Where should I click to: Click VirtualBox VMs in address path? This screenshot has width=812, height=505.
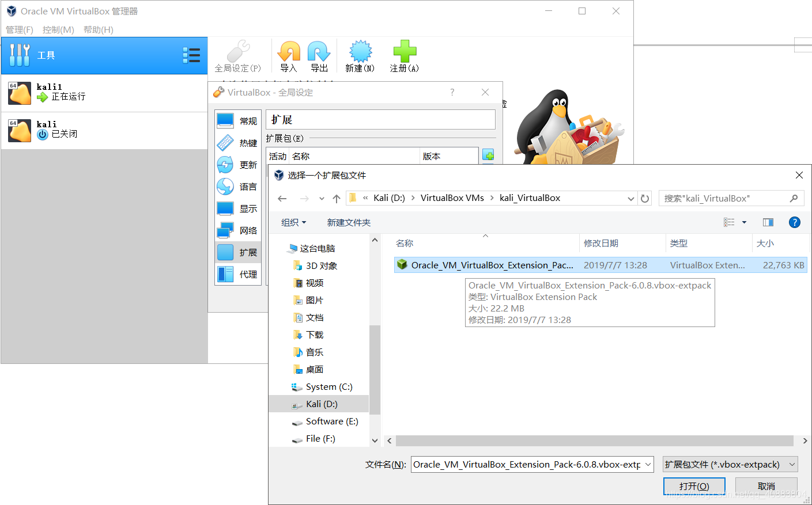452,198
